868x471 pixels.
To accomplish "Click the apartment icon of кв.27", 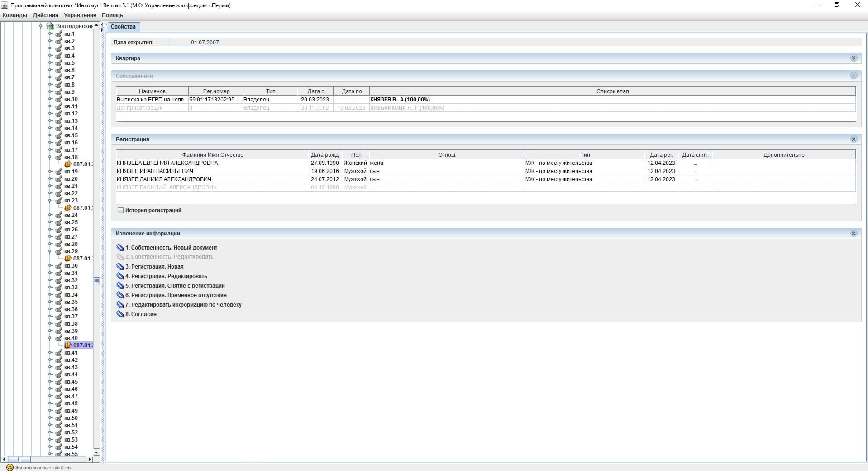I will [x=59, y=237].
